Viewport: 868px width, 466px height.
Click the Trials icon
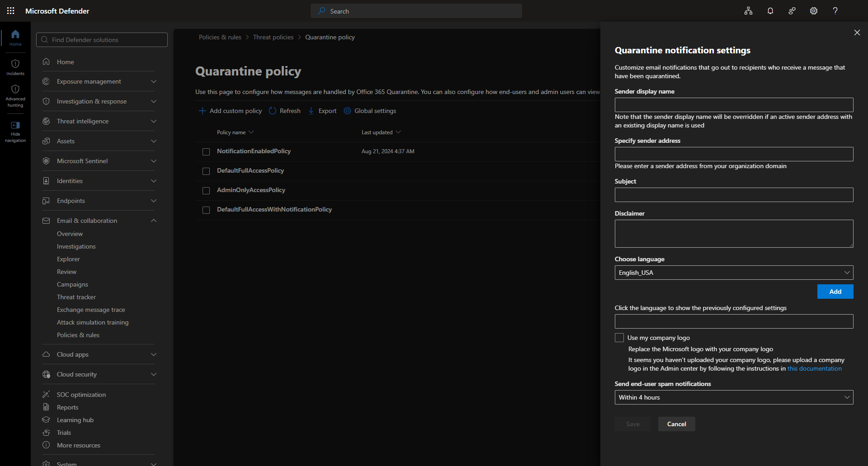tap(46, 433)
